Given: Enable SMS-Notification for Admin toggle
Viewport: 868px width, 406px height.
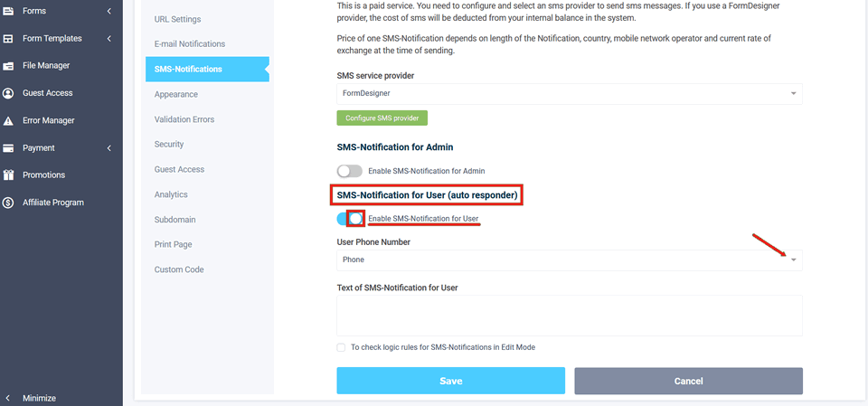Looking at the screenshot, I should [x=349, y=171].
